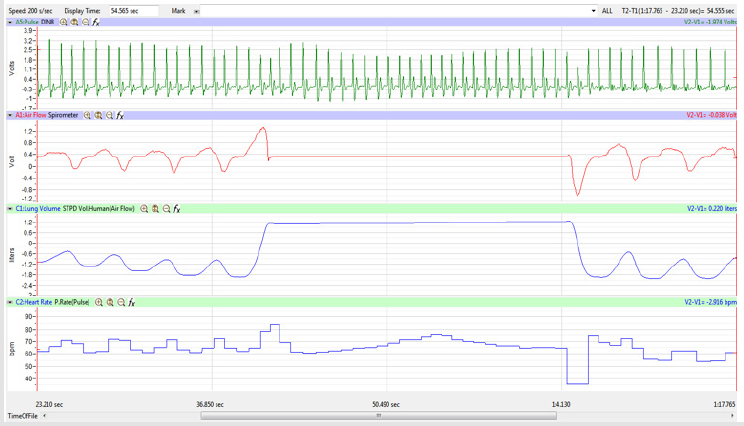Collapse the C1:Lung Volume channel arrow
Image resolution: width=744 pixels, height=426 pixels.
(10, 209)
